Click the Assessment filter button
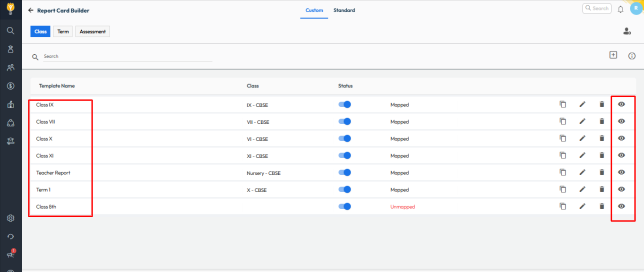This screenshot has width=644, height=272. pos(93,32)
